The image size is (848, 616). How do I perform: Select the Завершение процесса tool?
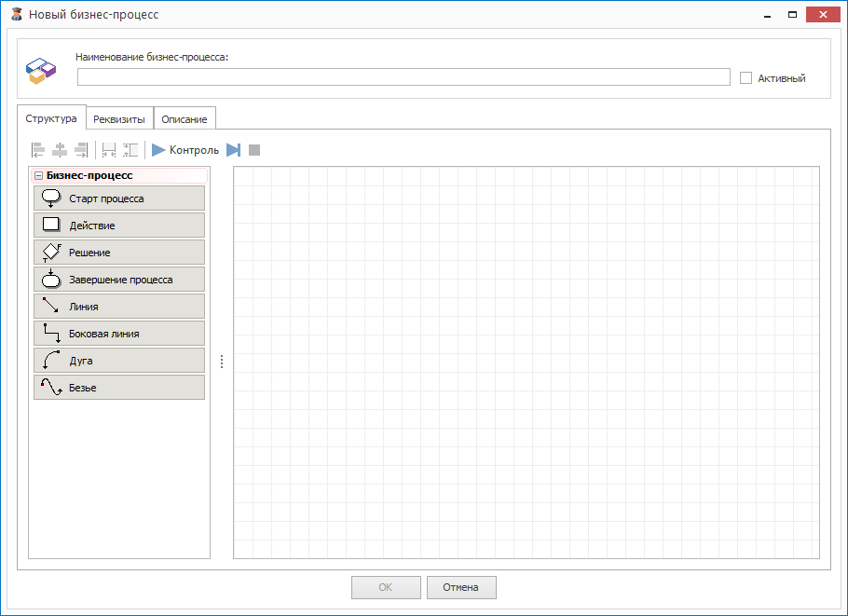point(119,279)
